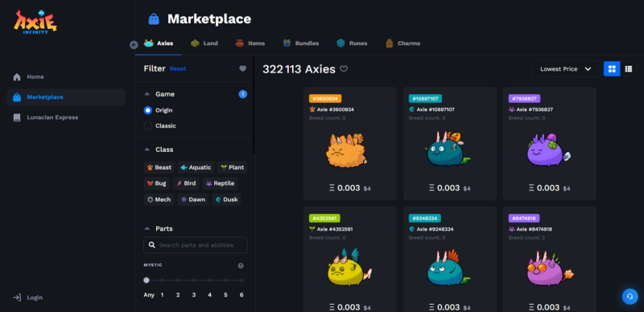Click the #3600924 orange ID badge
The width and height of the screenshot is (644, 312).
[325, 99]
